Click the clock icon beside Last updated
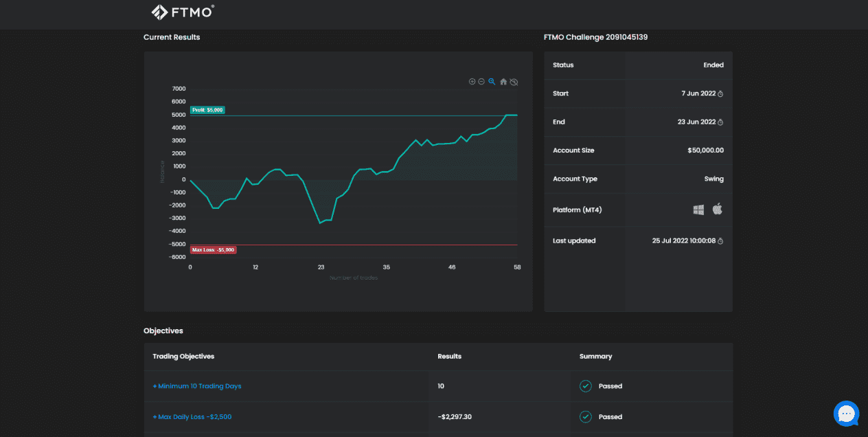The height and width of the screenshot is (437, 868). [x=720, y=241]
